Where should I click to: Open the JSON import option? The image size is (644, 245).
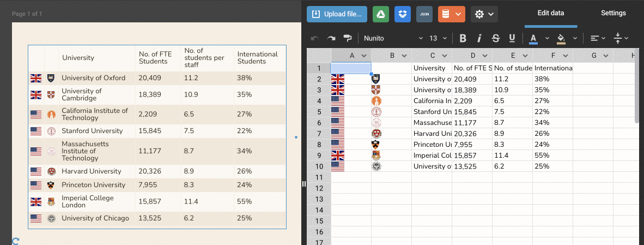click(424, 14)
